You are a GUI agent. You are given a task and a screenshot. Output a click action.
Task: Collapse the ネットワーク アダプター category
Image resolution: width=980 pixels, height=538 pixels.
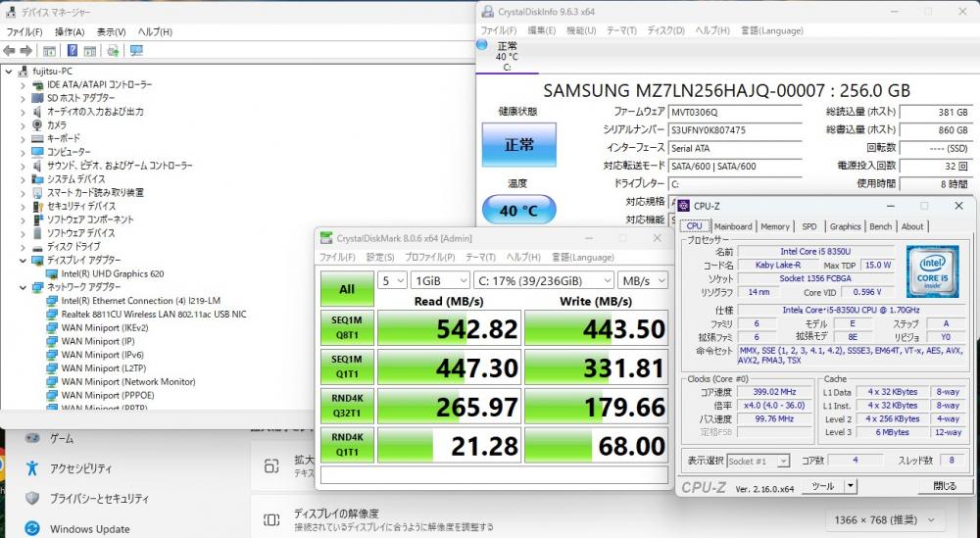24,287
